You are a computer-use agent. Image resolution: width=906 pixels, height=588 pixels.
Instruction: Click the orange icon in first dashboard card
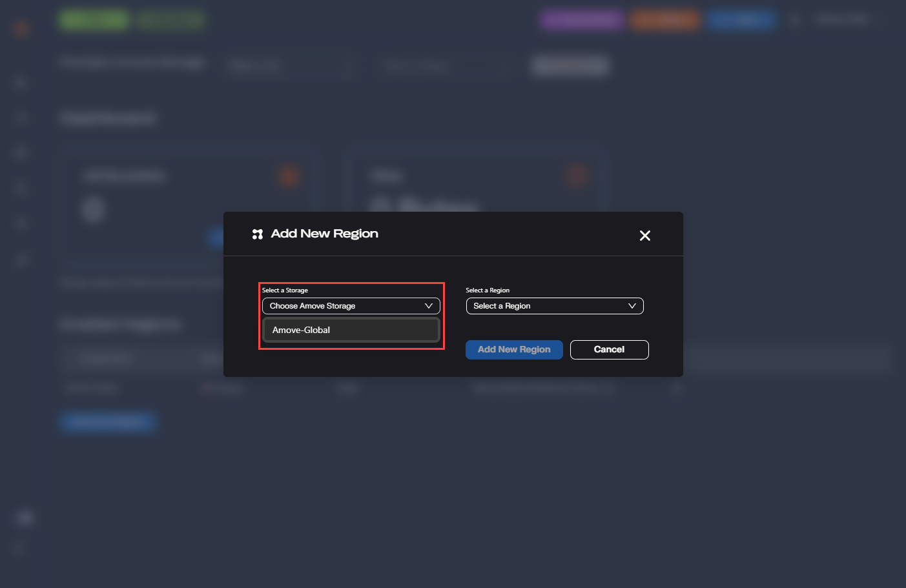(289, 176)
